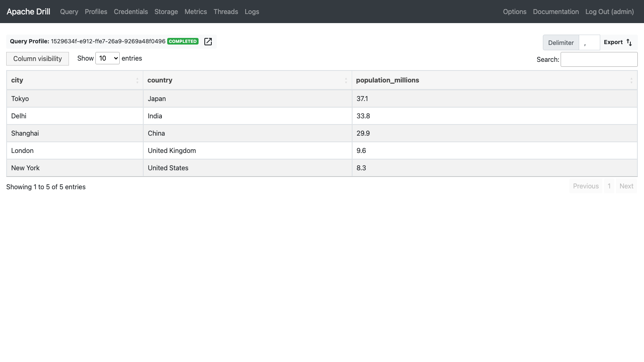Screen dimensions: 644x362
Task: Open the Threads page
Action: (226, 12)
